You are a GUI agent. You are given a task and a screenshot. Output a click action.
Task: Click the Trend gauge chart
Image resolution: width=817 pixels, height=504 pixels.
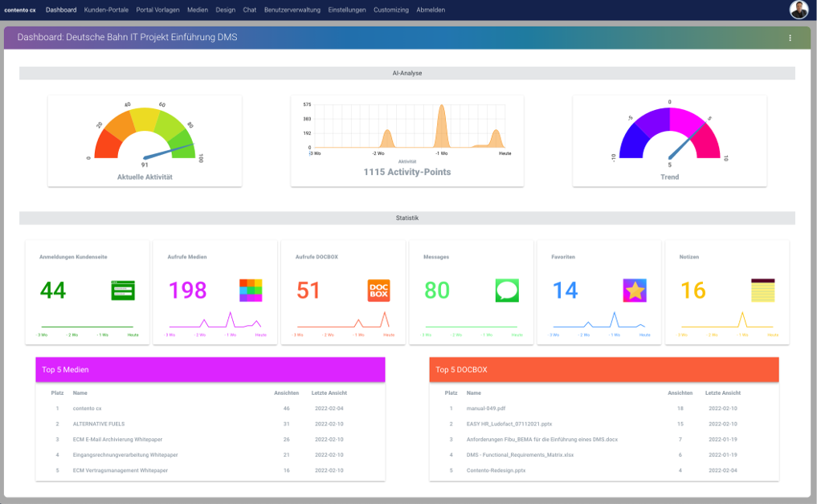(x=669, y=133)
